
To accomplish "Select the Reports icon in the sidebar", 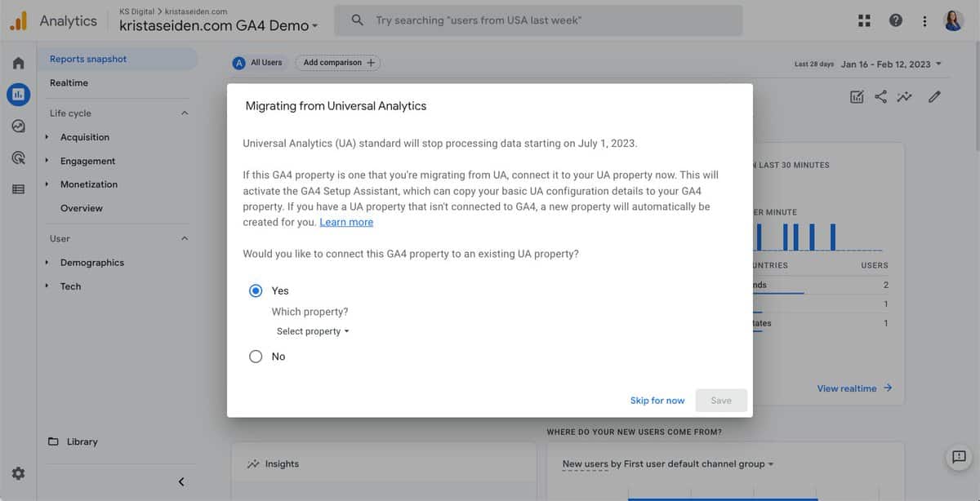I will coord(18,94).
